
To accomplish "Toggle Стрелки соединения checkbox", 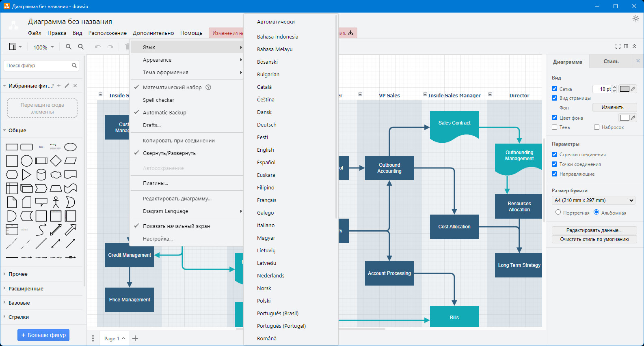I will (554, 154).
